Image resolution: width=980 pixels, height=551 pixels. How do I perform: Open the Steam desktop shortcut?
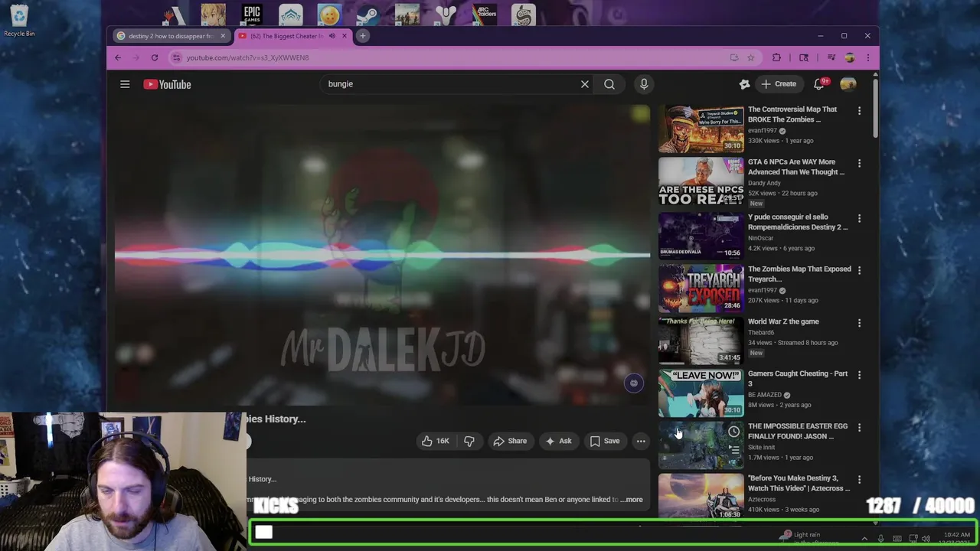click(x=367, y=15)
